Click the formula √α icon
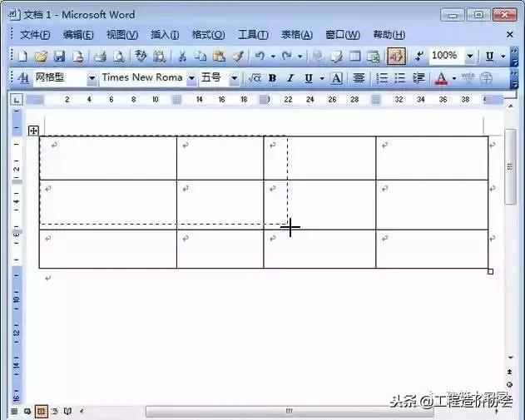Screen dimensions: 525x420 [255, 78]
